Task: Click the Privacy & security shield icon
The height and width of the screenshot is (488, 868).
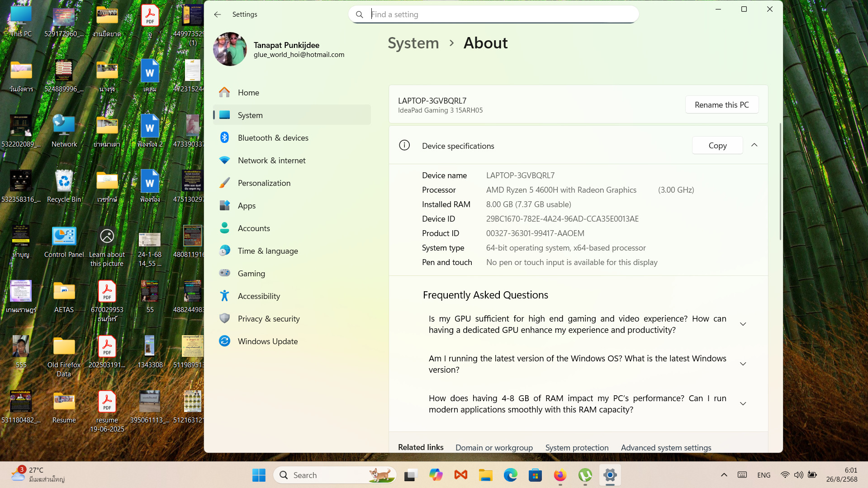Action: (x=224, y=318)
